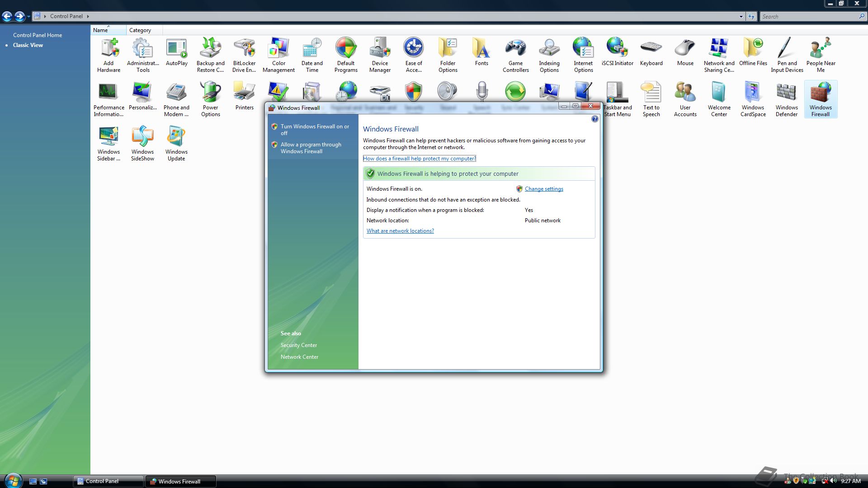Open Indexing Options icon
Screen dimensions: 868x488
click(549, 55)
